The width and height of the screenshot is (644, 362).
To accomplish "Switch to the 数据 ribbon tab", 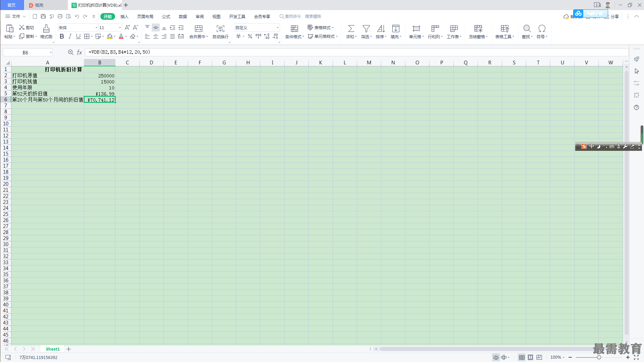I will 183,16.
